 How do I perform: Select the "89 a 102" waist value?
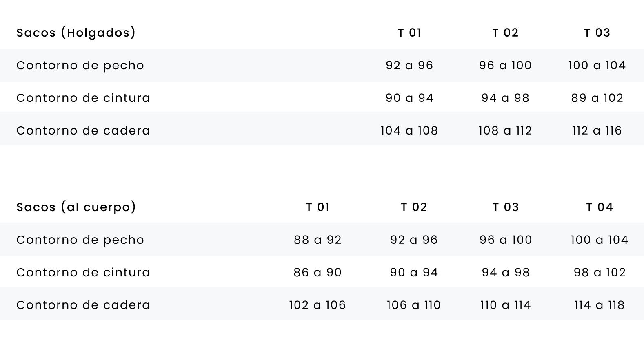coord(597,98)
